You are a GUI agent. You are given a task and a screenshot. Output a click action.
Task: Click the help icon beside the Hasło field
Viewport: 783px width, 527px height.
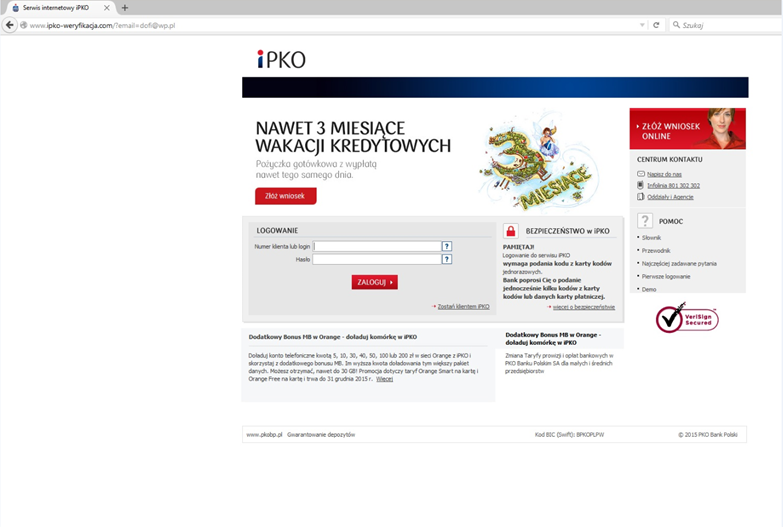click(447, 259)
